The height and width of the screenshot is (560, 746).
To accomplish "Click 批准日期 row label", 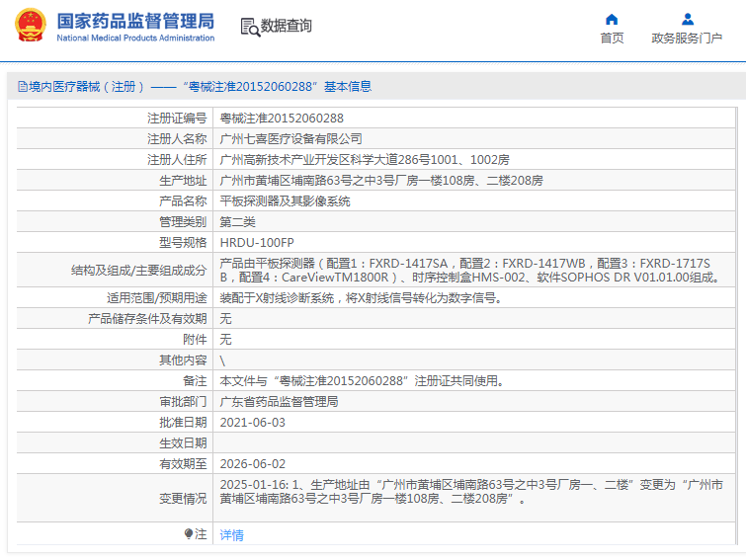I will (x=183, y=423).
